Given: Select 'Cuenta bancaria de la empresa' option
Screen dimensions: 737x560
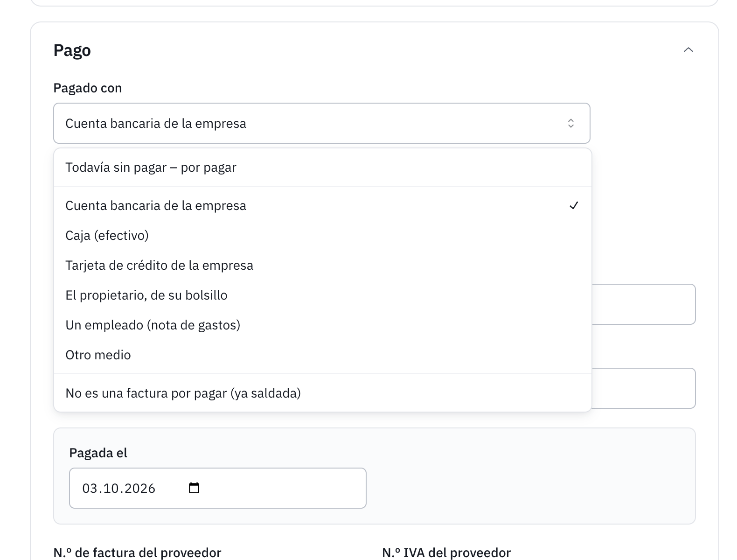Looking at the screenshot, I should 323,206.
